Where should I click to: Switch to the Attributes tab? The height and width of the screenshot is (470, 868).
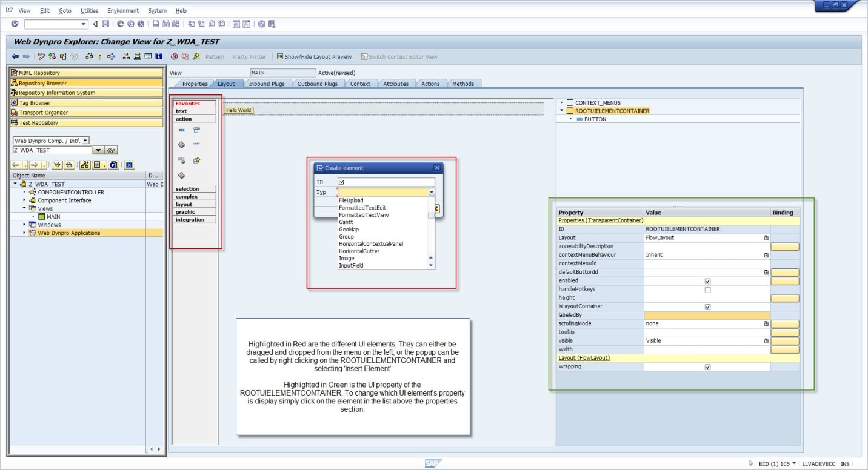tap(396, 84)
